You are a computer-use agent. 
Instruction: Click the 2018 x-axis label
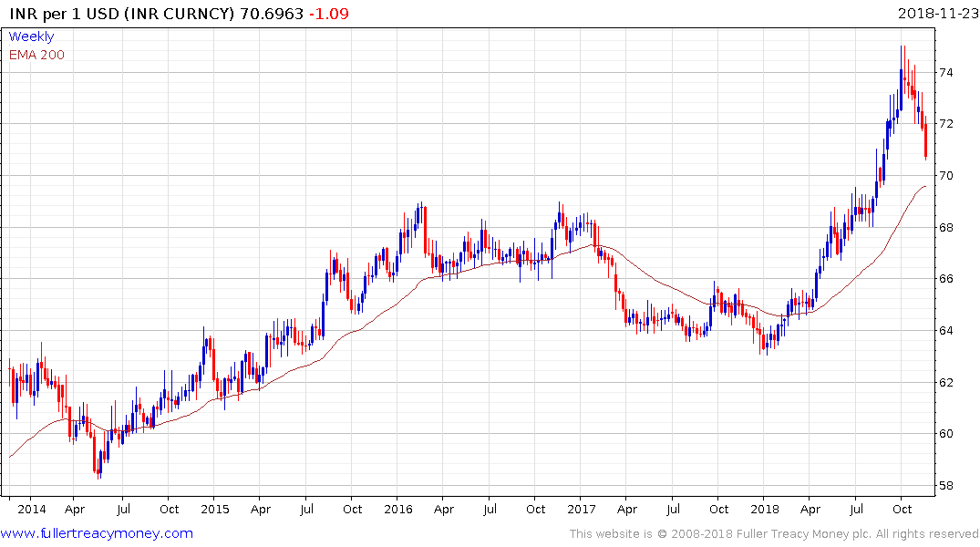click(764, 509)
